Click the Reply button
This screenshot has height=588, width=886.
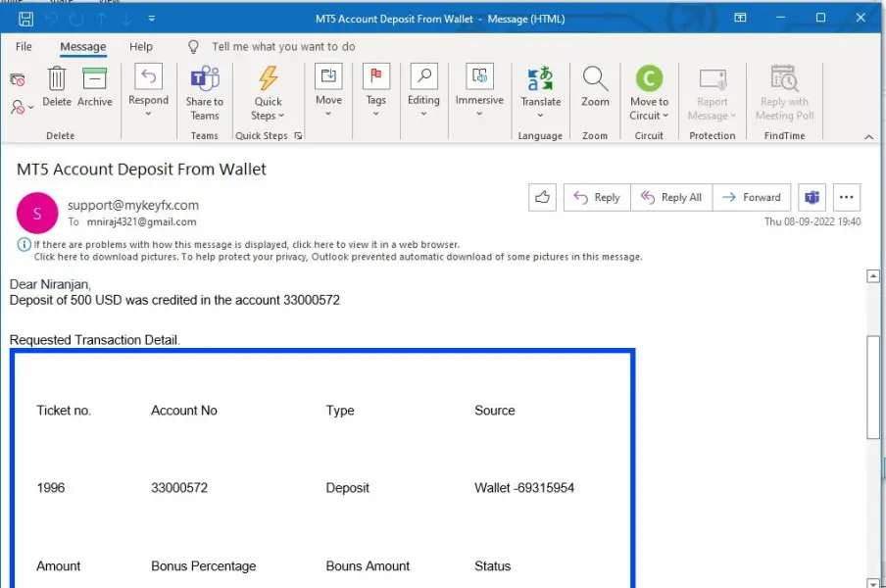tap(597, 197)
